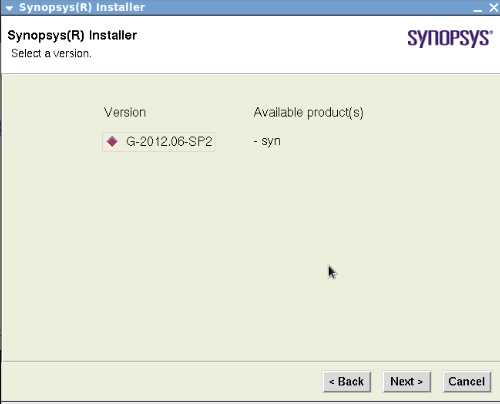Close the Synopsys Installer window
This screenshot has height=404, width=500.
point(494,8)
